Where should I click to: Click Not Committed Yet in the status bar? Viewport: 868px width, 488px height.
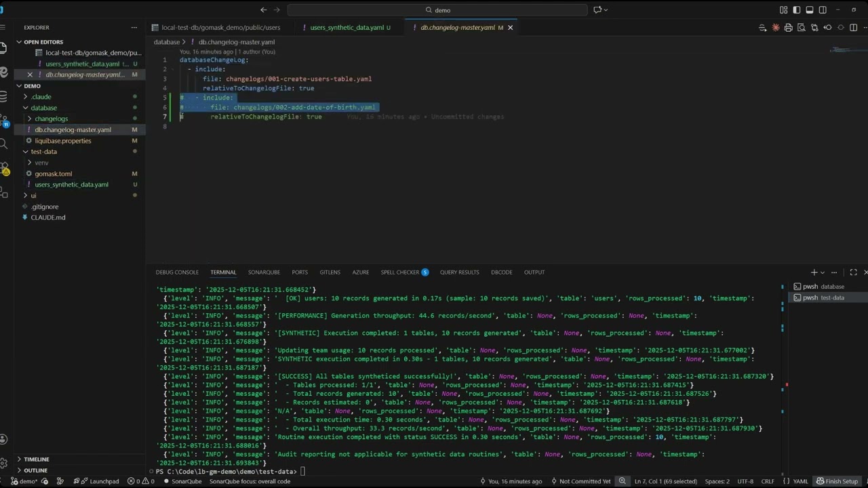coord(582,482)
